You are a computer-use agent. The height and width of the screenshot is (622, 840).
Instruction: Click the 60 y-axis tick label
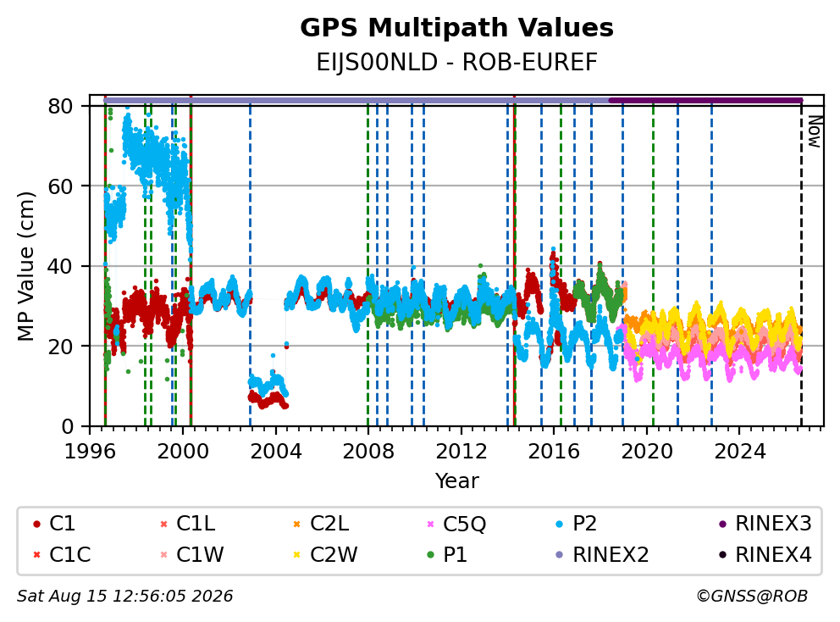(x=60, y=186)
